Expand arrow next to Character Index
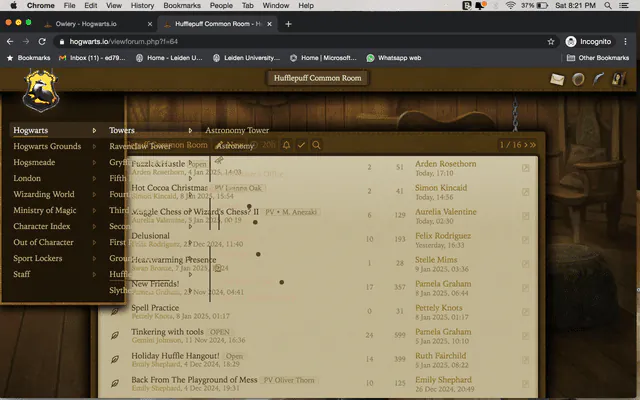Viewport: 640px width, 400px height. click(x=94, y=227)
